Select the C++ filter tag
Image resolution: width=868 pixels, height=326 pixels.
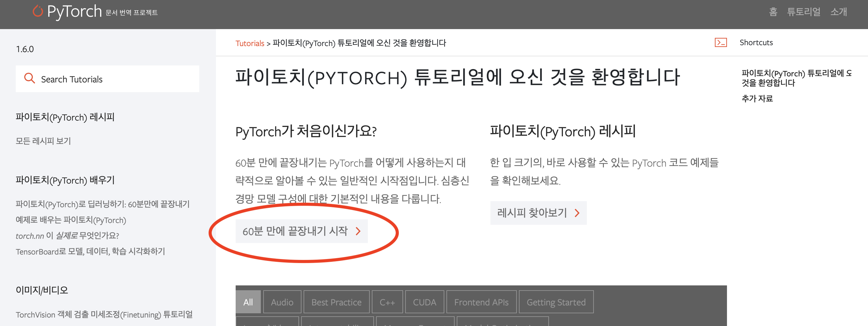pyautogui.click(x=388, y=302)
